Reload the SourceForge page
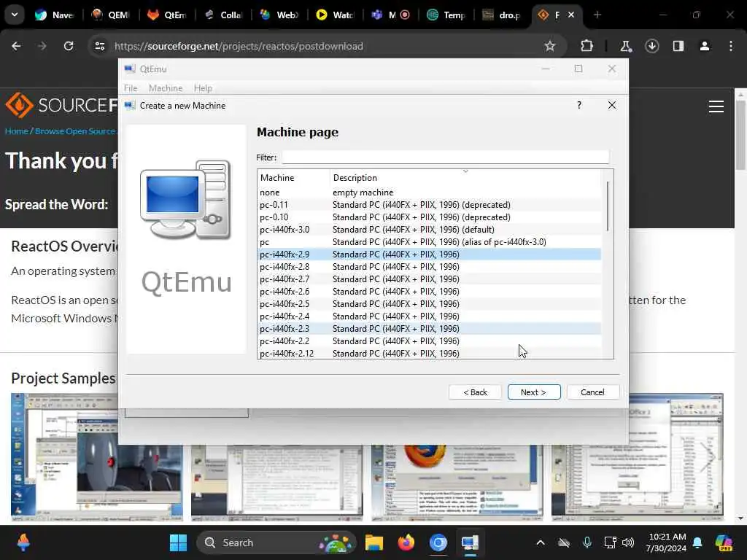The image size is (747, 560). 69,46
